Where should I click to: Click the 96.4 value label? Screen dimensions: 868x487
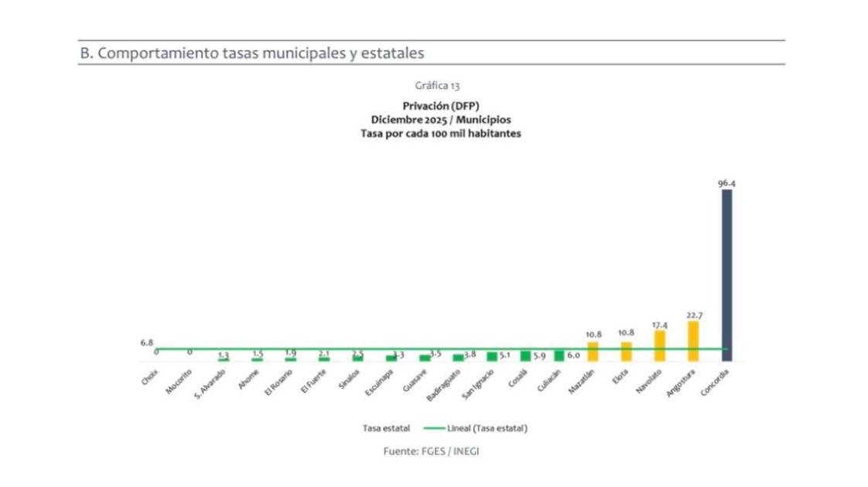click(726, 183)
